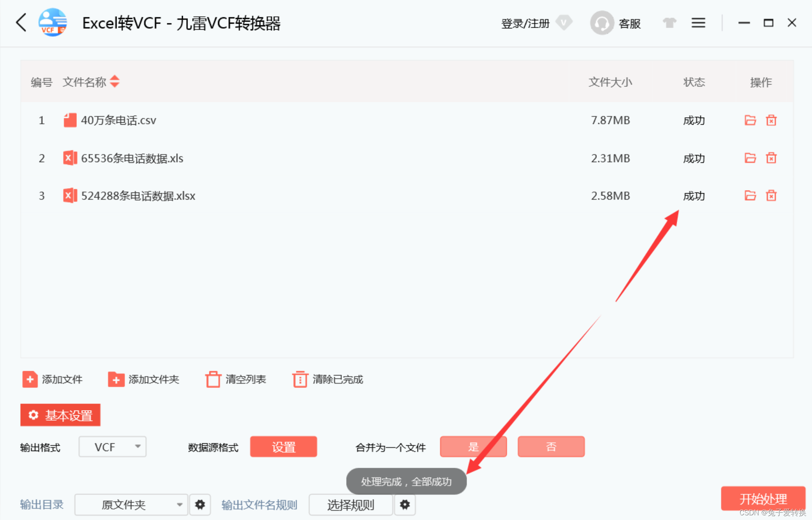Click 添加文件 to add a file
812x520 pixels.
pos(53,379)
